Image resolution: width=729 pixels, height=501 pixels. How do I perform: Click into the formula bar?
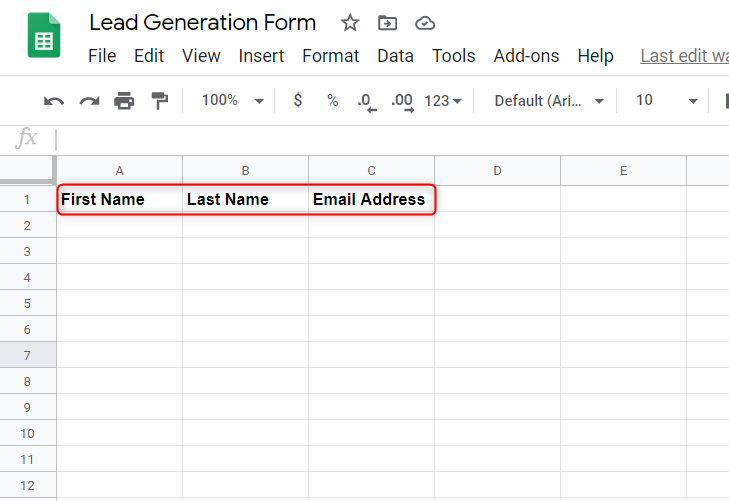click(391, 139)
